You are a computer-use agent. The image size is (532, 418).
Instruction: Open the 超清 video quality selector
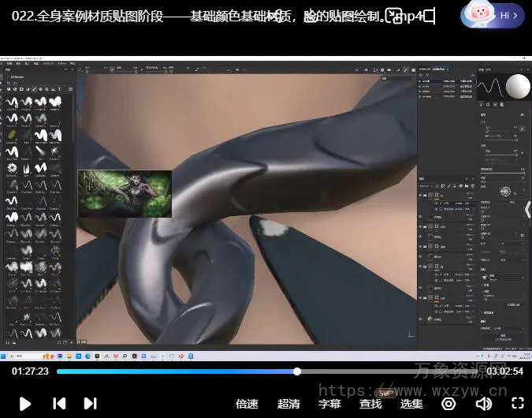pos(288,403)
